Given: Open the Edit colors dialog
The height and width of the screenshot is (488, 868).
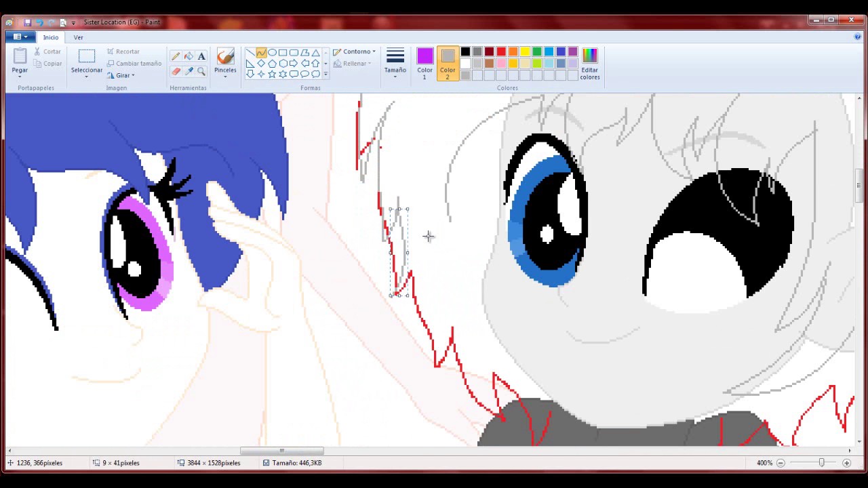Looking at the screenshot, I should 589,64.
